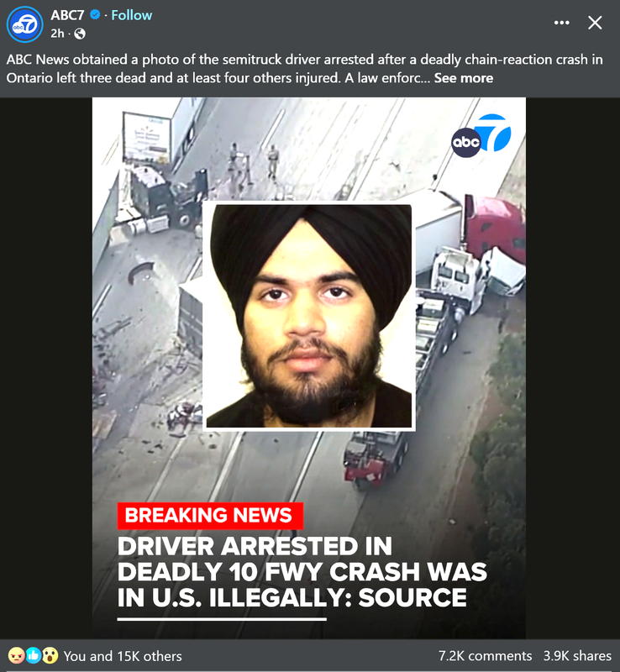Follow the ABC7 page

coord(132,15)
